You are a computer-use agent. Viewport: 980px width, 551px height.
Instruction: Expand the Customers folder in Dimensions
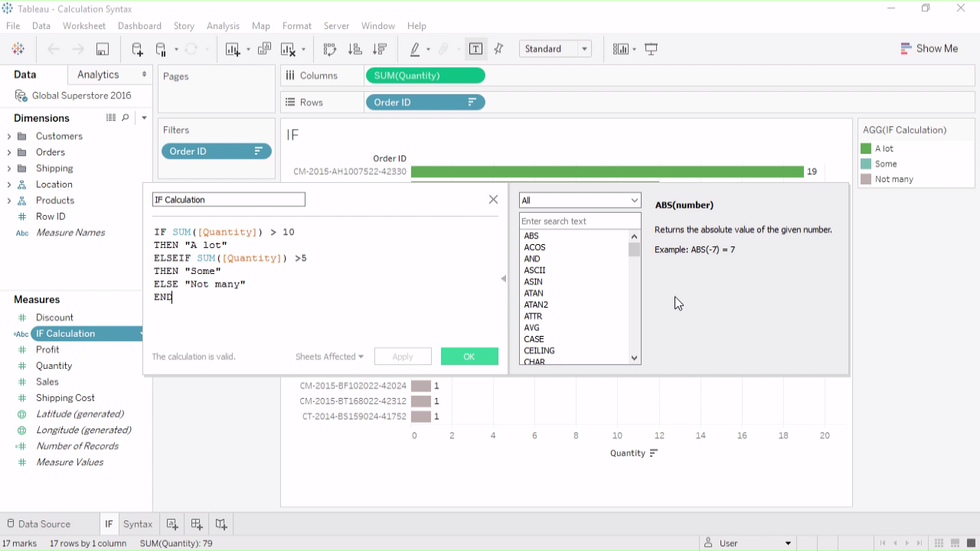click(9, 136)
